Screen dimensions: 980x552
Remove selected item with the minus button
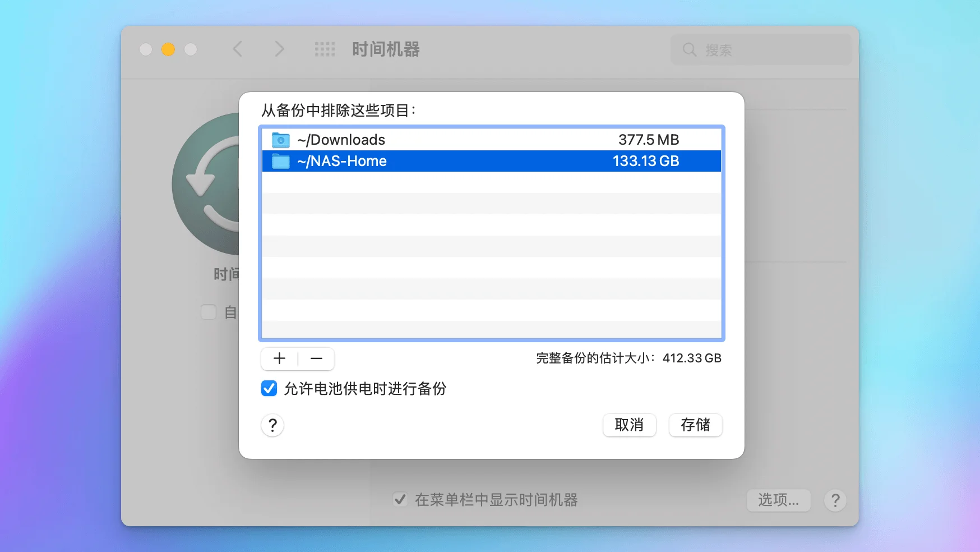(316, 358)
